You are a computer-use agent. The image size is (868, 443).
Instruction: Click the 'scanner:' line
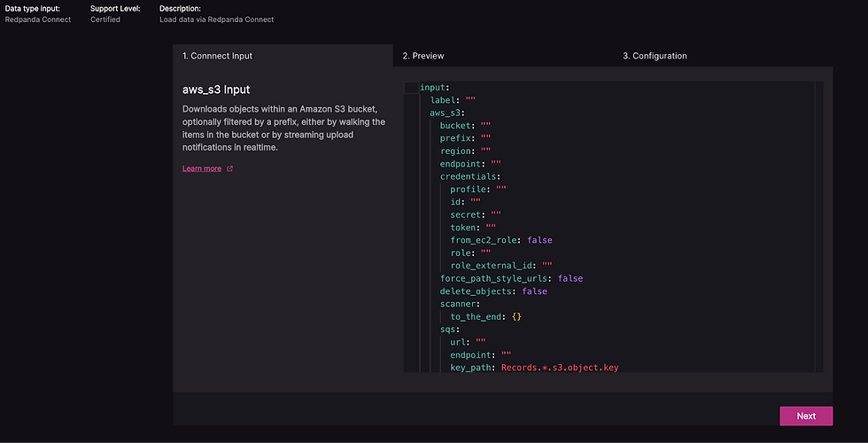pos(460,304)
